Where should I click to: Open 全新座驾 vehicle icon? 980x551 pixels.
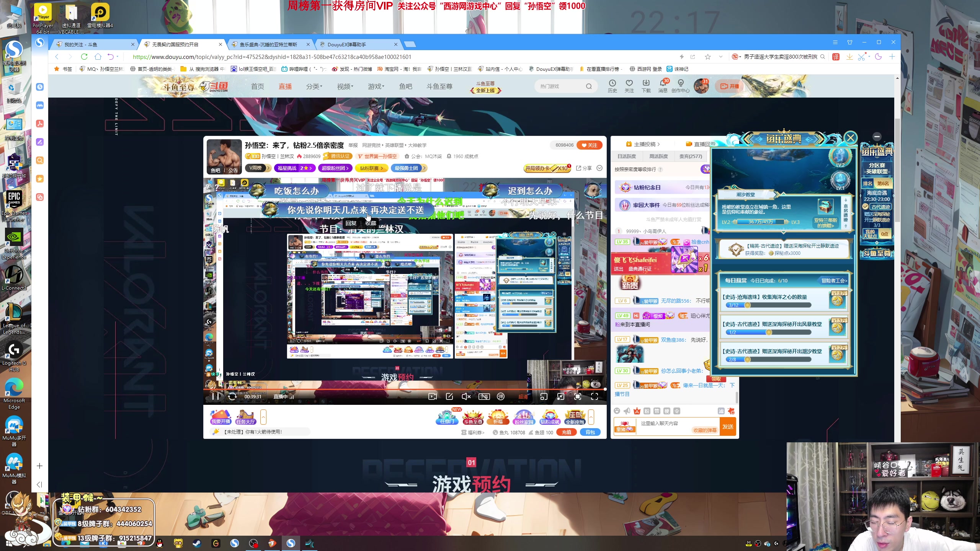575,417
